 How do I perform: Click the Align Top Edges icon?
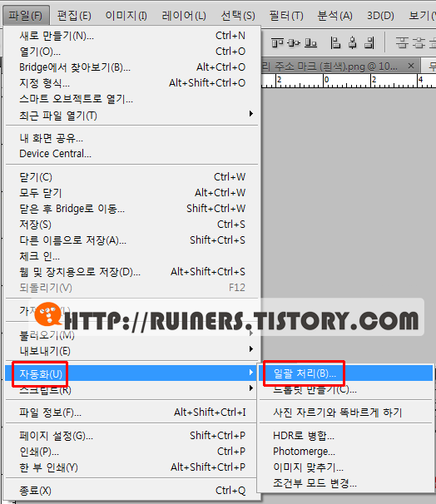click(277, 42)
